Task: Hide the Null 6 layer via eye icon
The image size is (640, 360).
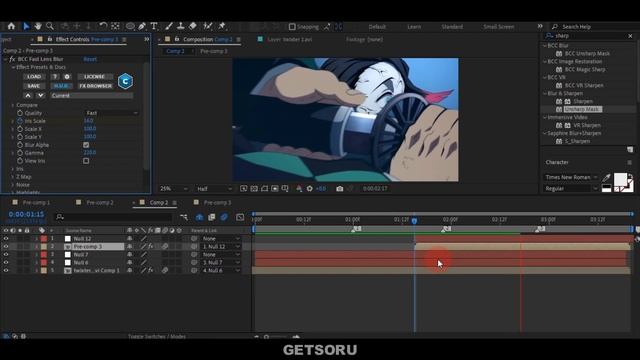Action: (6, 262)
